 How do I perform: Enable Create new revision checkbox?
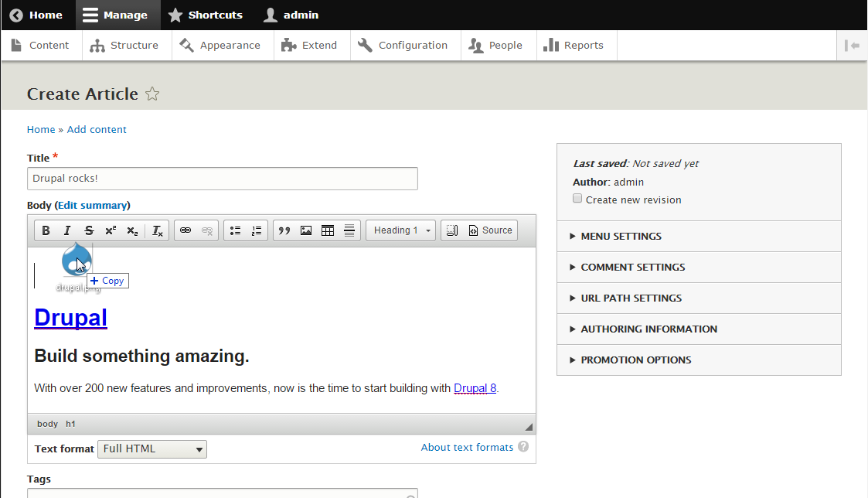tap(577, 198)
